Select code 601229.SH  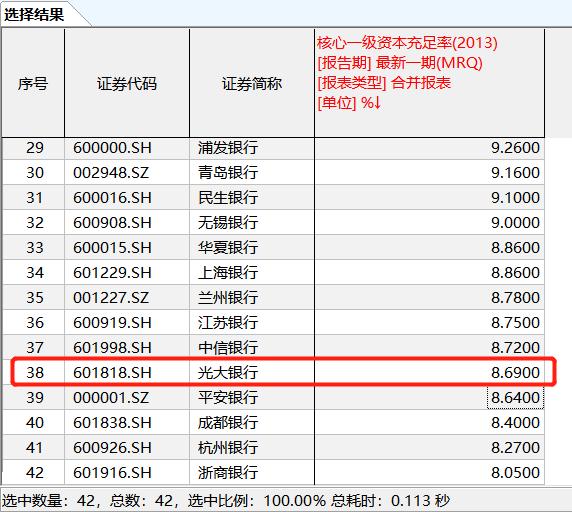tap(112, 273)
